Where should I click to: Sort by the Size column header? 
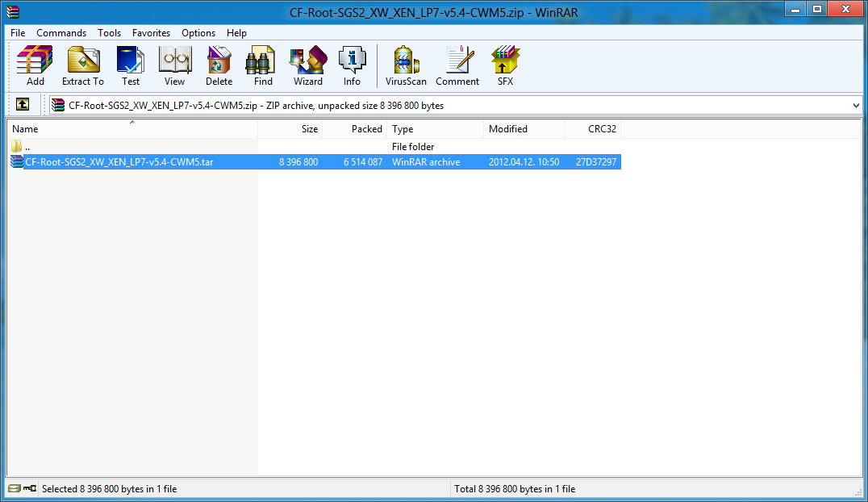[x=290, y=128]
